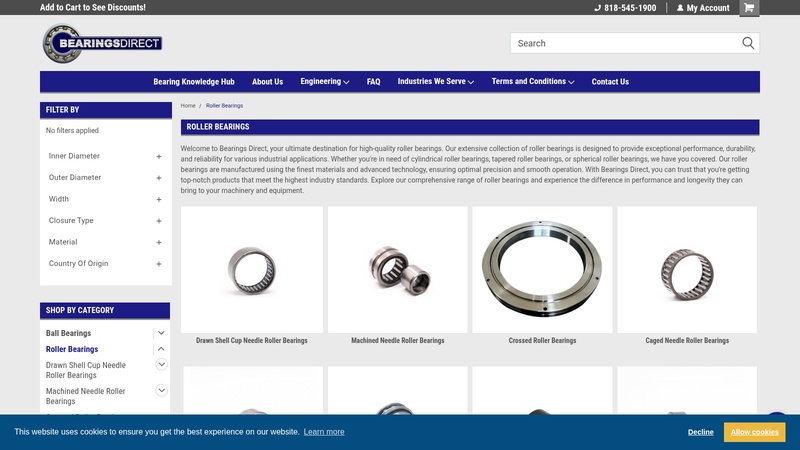The width and height of the screenshot is (800, 450).
Task: Open the shopping cart icon
Action: click(x=749, y=8)
